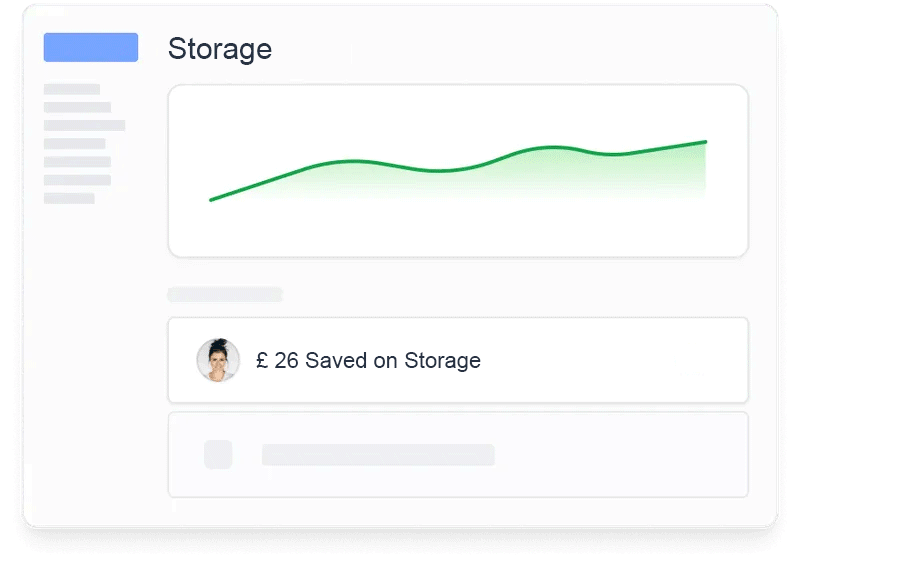
Task: Click the second crest of the green chart line
Action: coord(552,147)
